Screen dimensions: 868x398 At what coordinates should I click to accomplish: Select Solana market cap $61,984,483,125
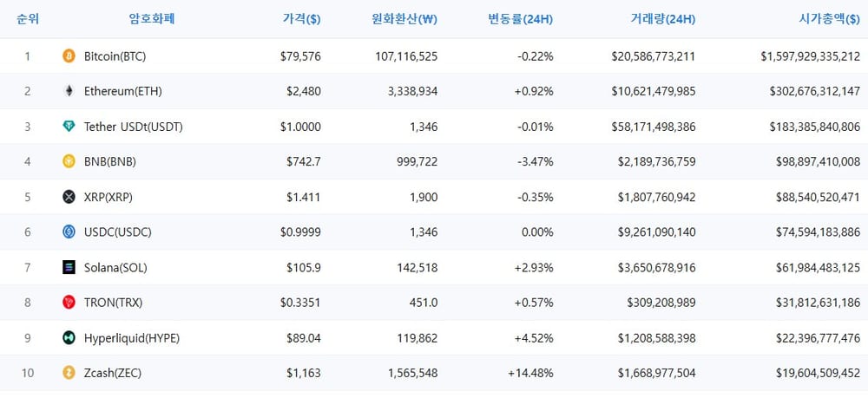pos(819,268)
